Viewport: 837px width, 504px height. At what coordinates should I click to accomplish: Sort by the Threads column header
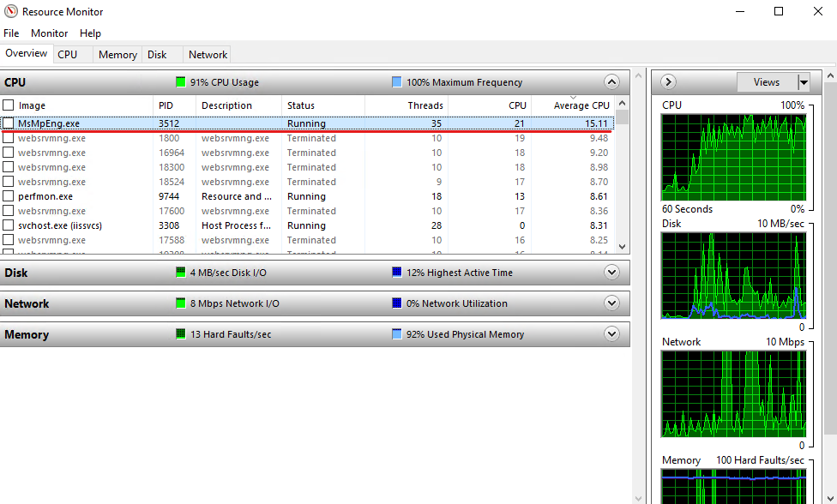(406, 105)
